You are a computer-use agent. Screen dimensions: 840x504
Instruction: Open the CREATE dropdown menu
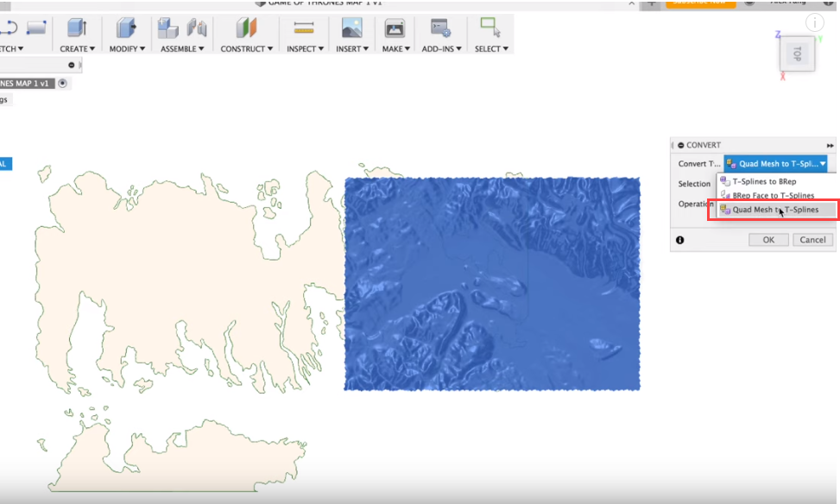(77, 48)
